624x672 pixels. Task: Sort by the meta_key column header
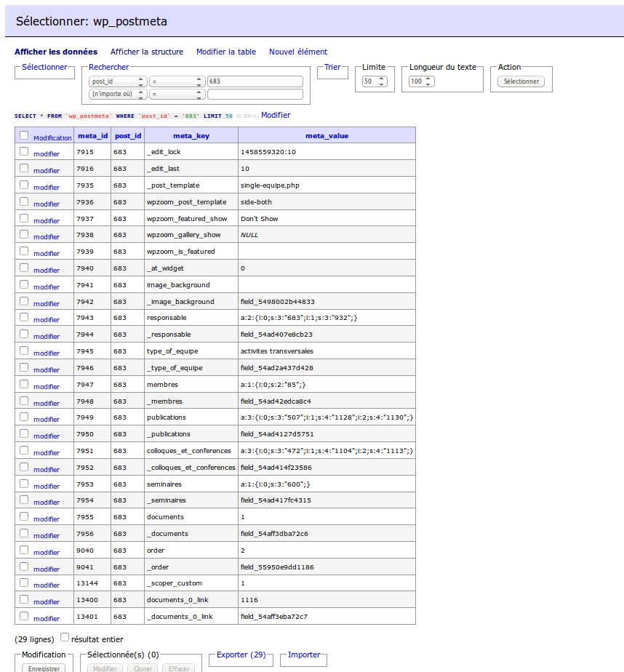point(191,136)
